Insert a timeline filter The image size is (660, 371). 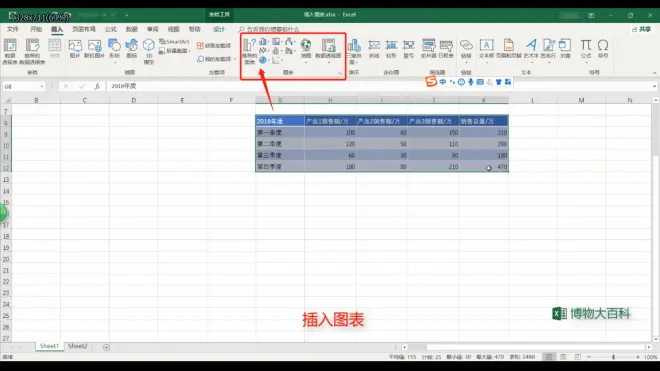tap(446, 49)
